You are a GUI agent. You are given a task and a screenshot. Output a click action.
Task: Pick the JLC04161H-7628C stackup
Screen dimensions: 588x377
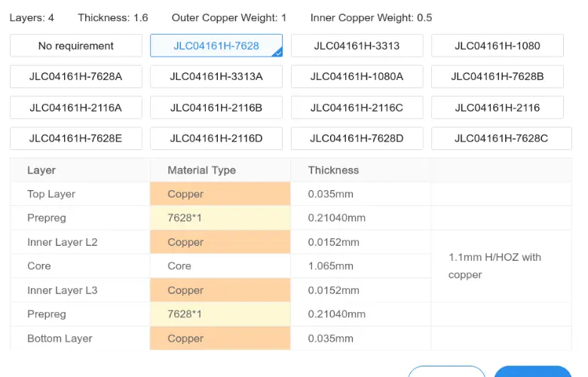(x=501, y=139)
